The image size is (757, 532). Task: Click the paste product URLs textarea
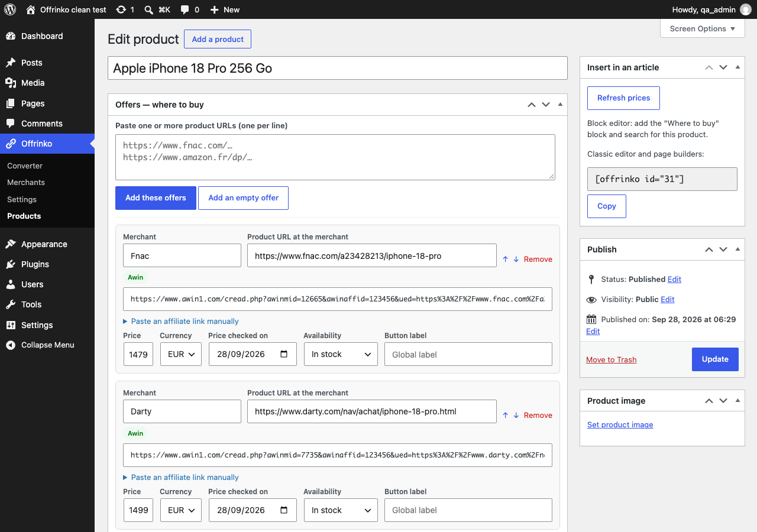click(335, 157)
